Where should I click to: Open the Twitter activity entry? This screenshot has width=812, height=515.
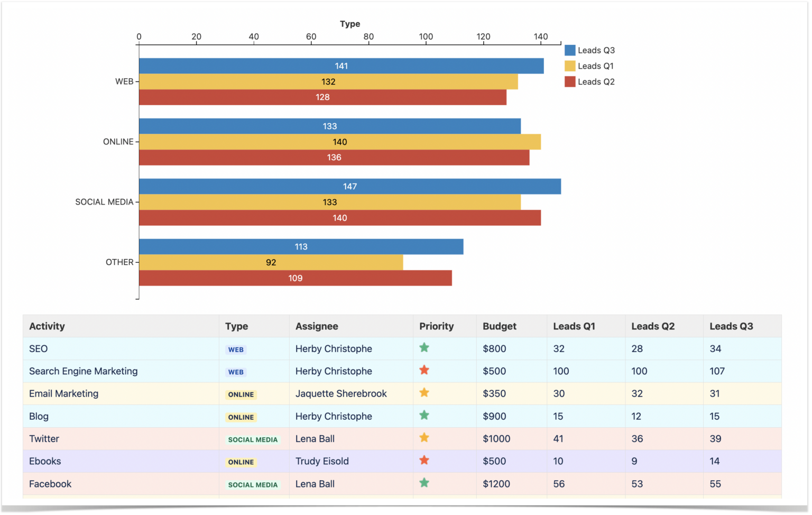point(44,438)
